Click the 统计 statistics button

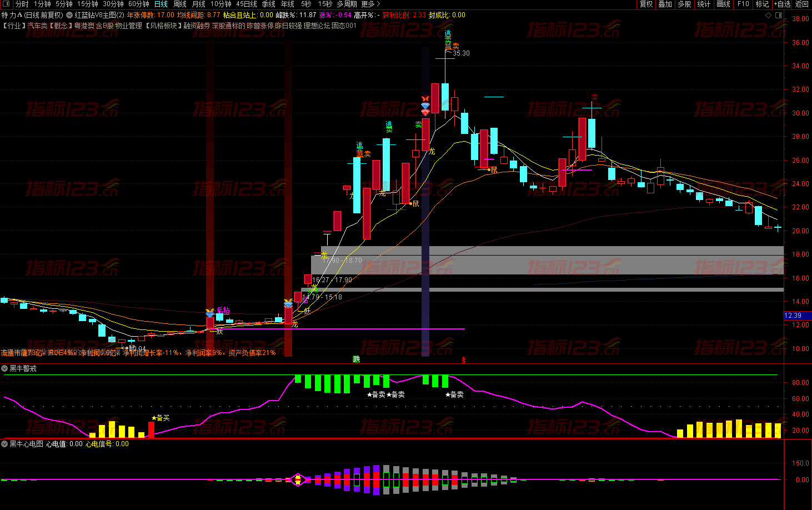704,4
